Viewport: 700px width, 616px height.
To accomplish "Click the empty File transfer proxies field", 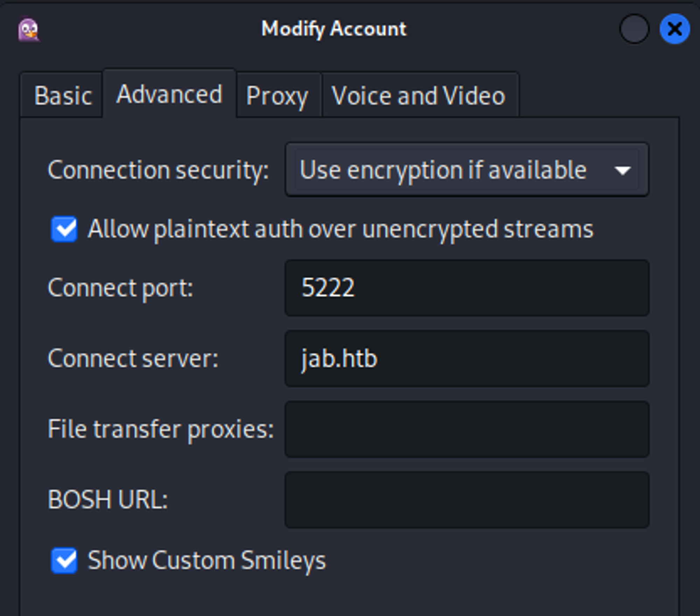I will click(467, 429).
